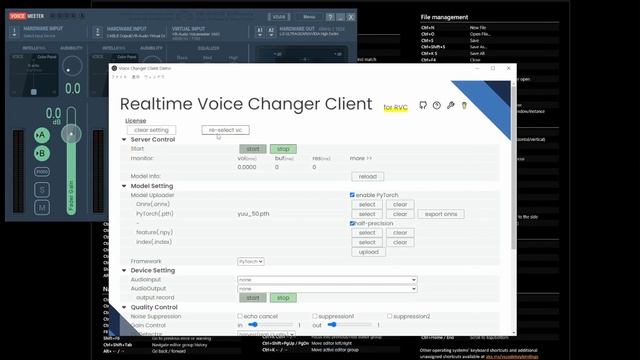Open the first menu in Voice Changer menu bar

[x=120, y=77]
